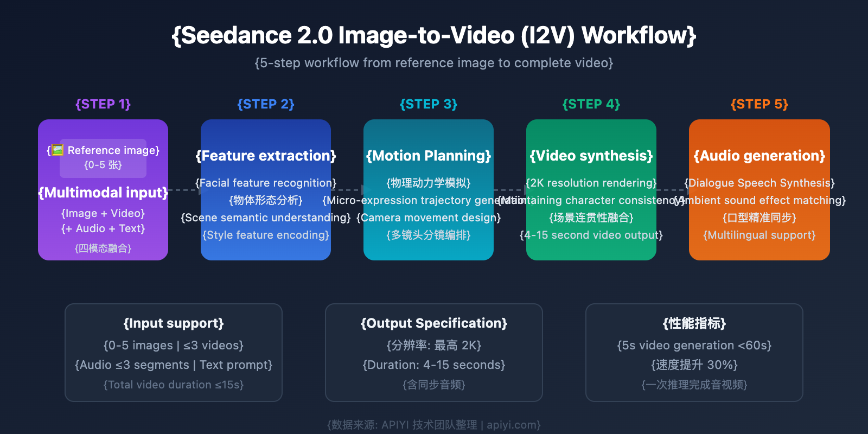Click the Feature extraction heading
Viewport: 868px width, 434px height.
(266, 156)
